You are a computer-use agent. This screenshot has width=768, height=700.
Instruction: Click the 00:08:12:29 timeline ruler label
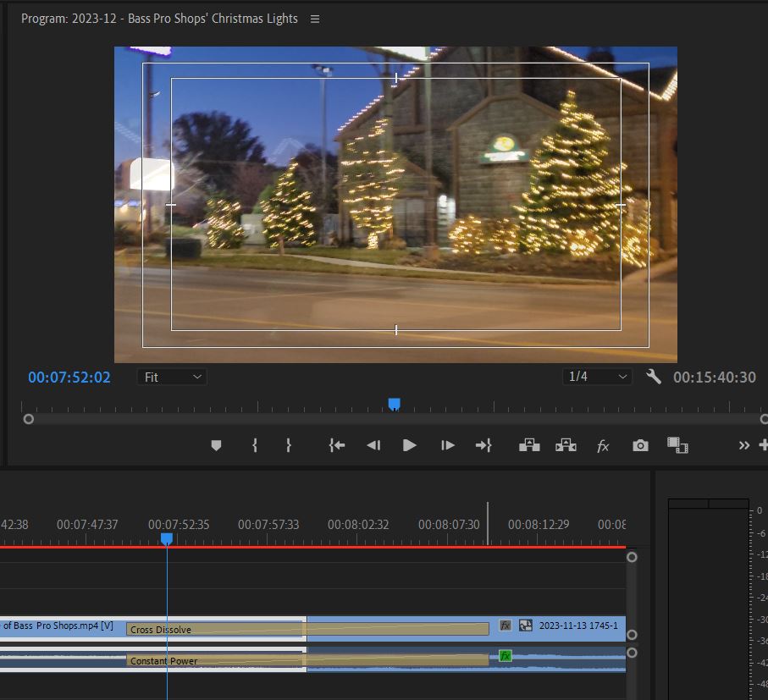coord(539,525)
